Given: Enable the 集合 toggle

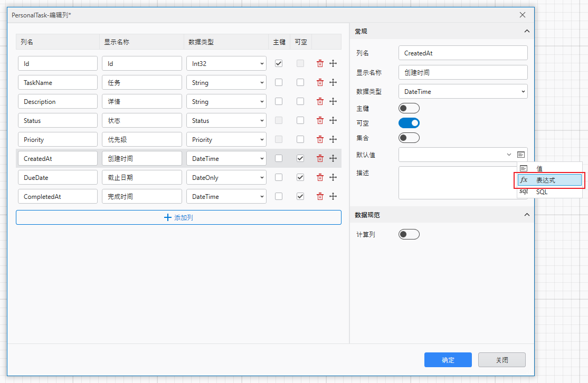Looking at the screenshot, I should click(x=409, y=138).
